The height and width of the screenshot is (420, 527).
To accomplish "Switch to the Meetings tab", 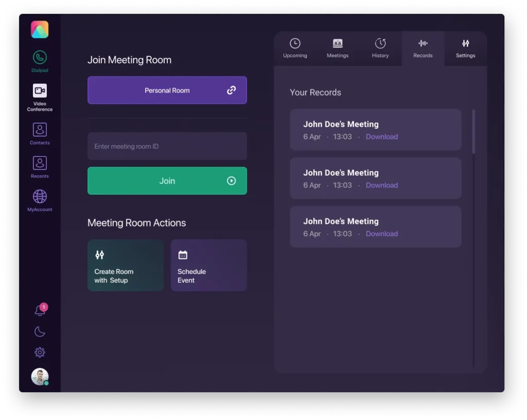I will (x=338, y=48).
